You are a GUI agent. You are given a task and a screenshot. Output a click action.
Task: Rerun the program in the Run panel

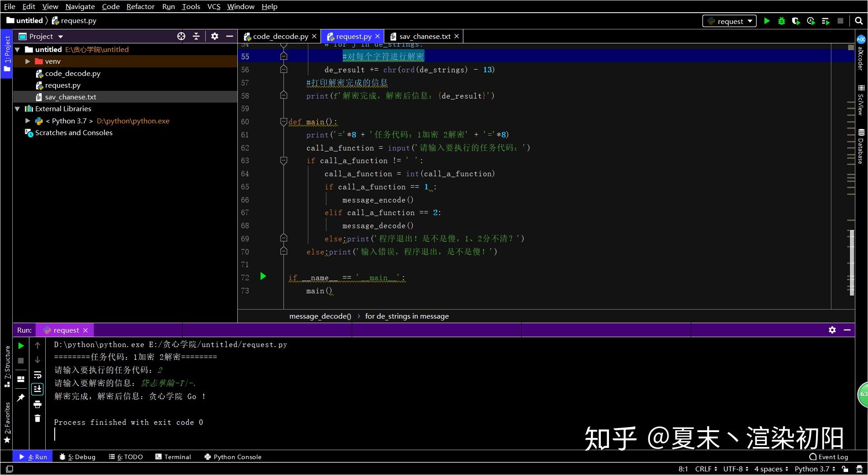[x=21, y=345]
